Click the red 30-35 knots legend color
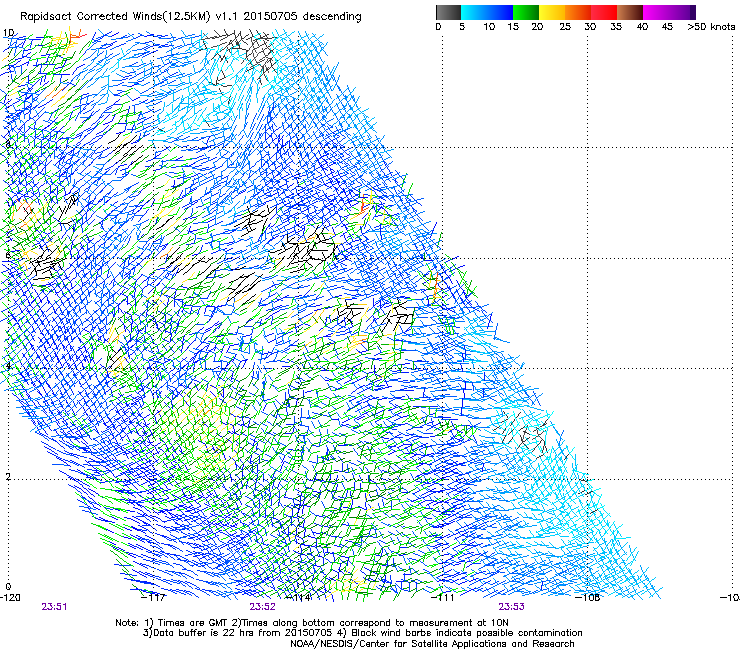740x650 pixels. pos(604,12)
